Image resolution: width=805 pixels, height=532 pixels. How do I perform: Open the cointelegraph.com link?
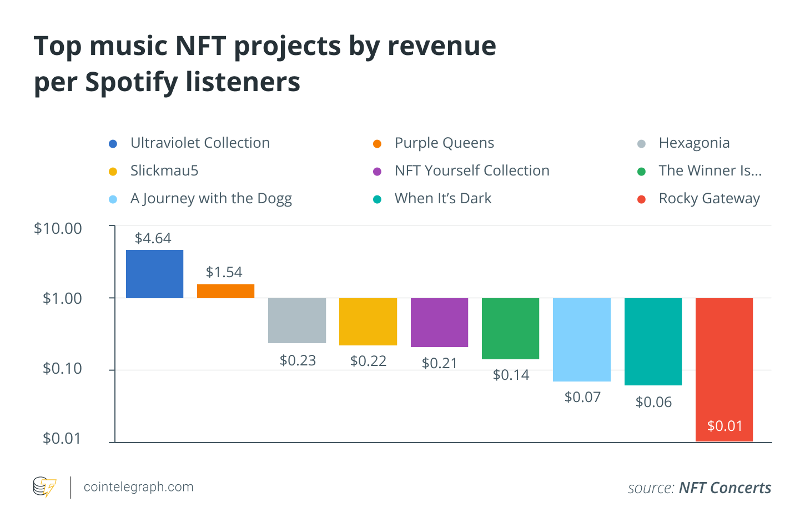[x=138, y=487]
